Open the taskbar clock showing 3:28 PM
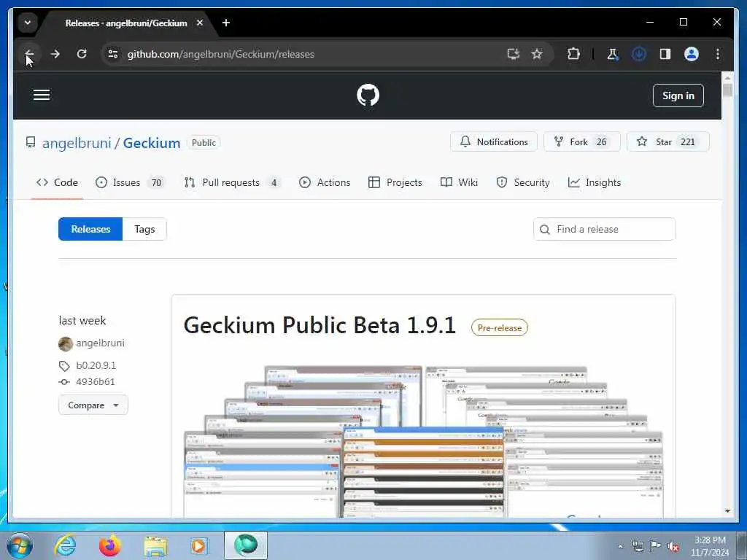Screen dimensions: 747x560 (x=710, y=546)
